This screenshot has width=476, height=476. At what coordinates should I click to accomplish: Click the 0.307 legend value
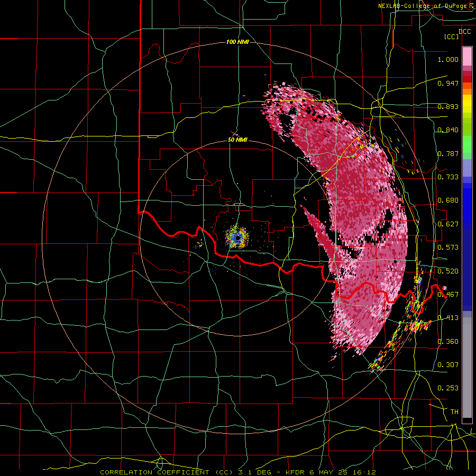pos(448,364)
